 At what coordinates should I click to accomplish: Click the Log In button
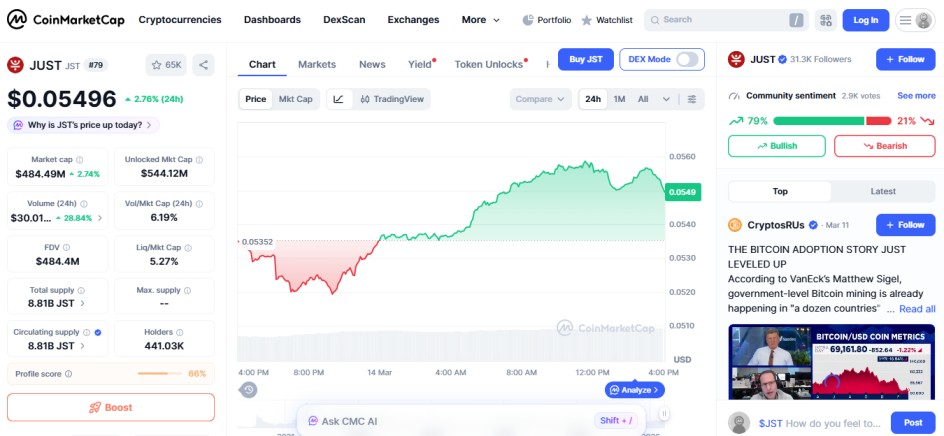coord(866,20)
